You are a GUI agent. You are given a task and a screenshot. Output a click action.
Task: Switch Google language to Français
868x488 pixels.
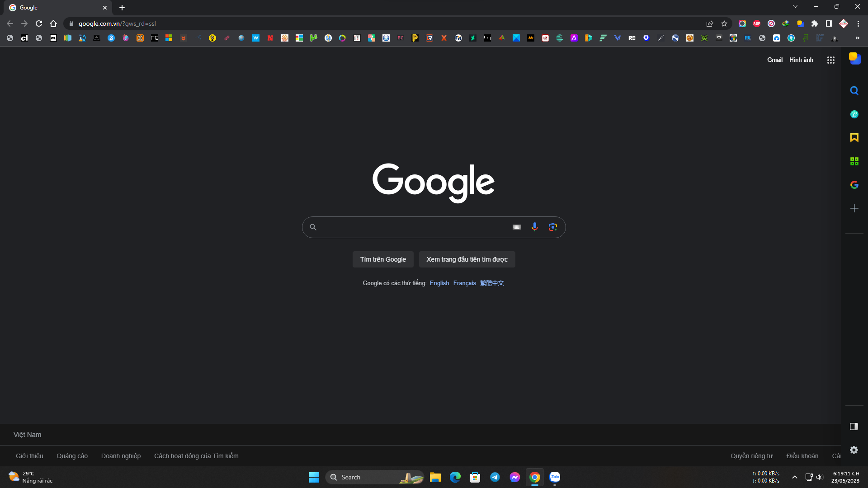tap(464, 283)
